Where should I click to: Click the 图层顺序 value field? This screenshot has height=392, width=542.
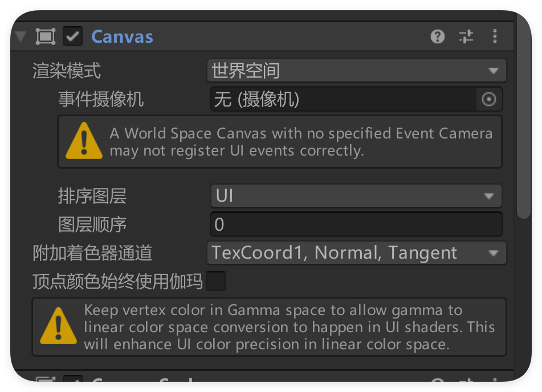point(356,224)
